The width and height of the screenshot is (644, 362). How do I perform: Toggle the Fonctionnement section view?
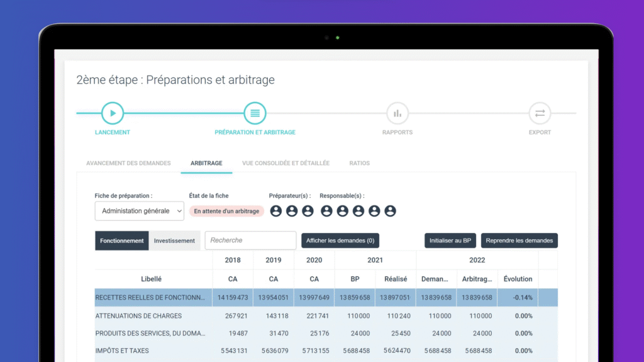122,240
